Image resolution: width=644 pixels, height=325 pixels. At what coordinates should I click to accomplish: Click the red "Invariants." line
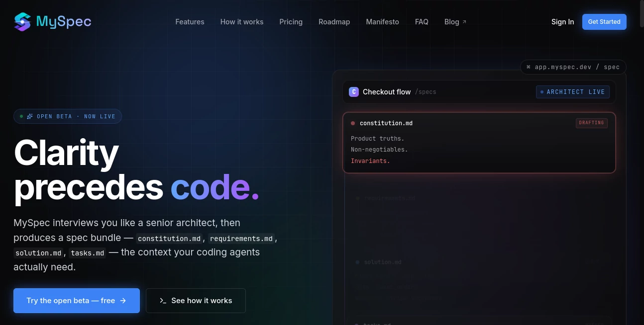[x=371, y=161]
